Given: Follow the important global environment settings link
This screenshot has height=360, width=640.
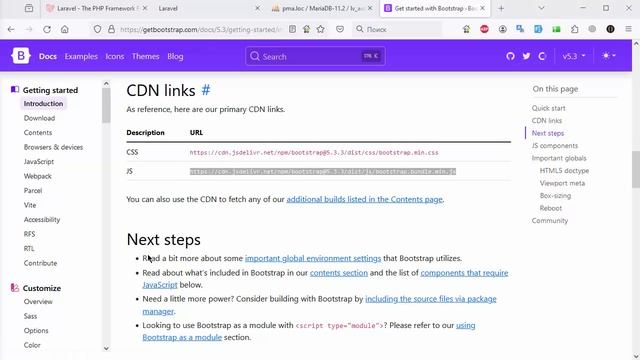Looking at the screenshot, I should [313, 258].
